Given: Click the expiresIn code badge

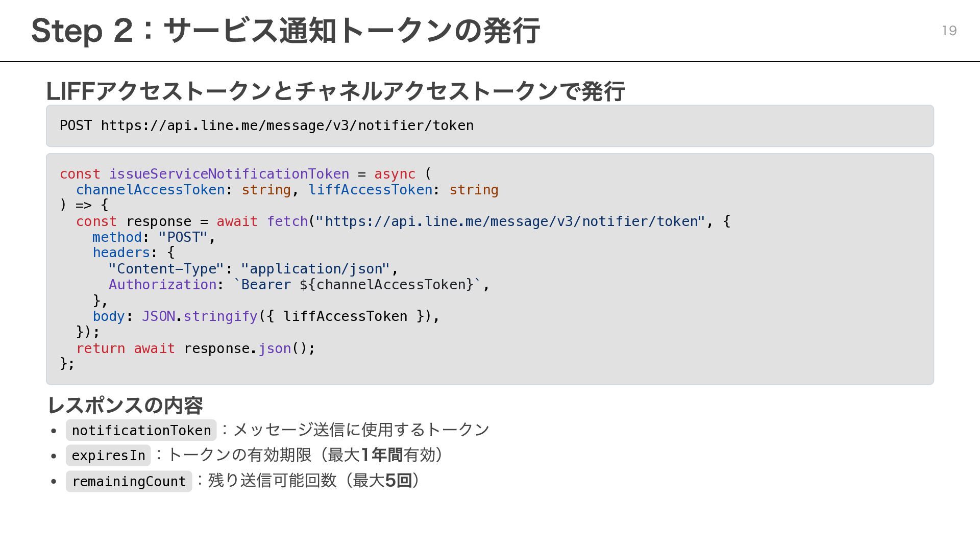Looking at the screenshot, I should [x=108, y=455].
